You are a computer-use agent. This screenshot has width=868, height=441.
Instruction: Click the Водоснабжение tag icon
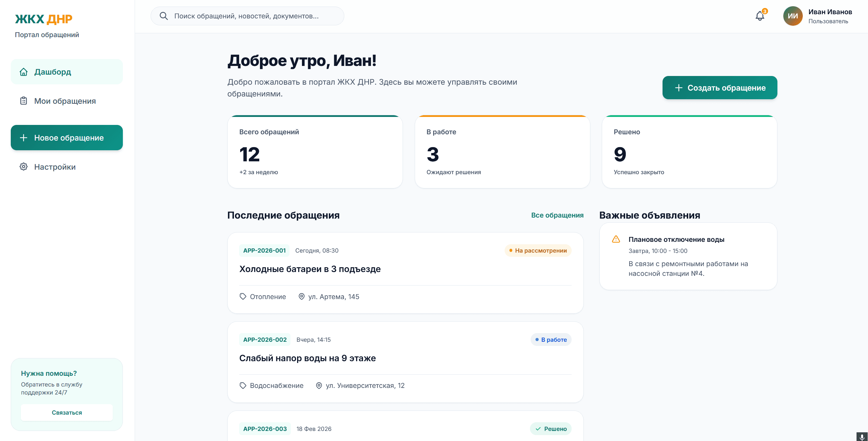point(243,385)
